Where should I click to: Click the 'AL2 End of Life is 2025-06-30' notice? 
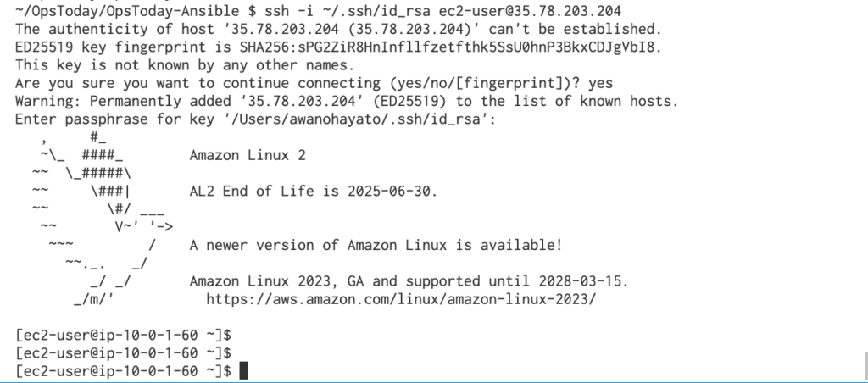click(x=314, y=191)
